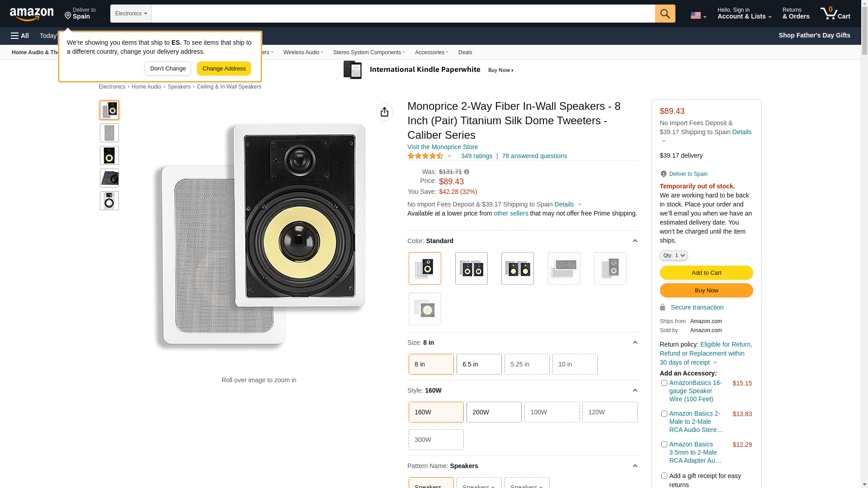Open the Stereo System Components menu
Screen dimensions: 868x488
tap(369, 52)
